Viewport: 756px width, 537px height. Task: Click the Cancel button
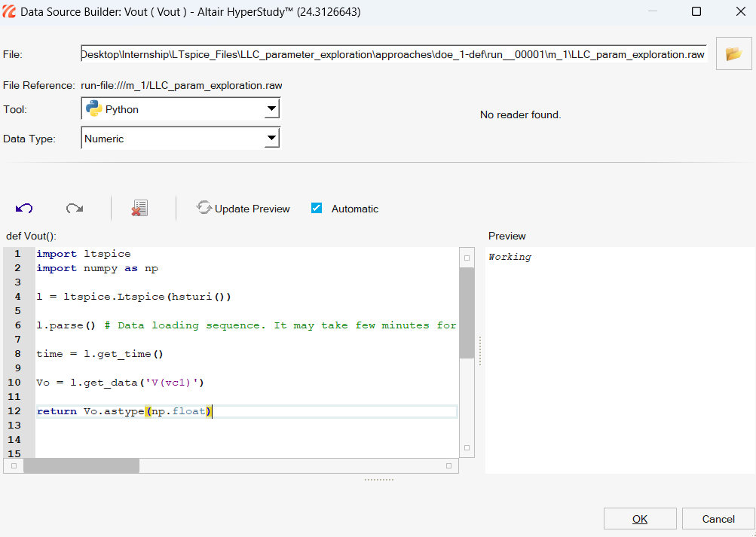718,519
